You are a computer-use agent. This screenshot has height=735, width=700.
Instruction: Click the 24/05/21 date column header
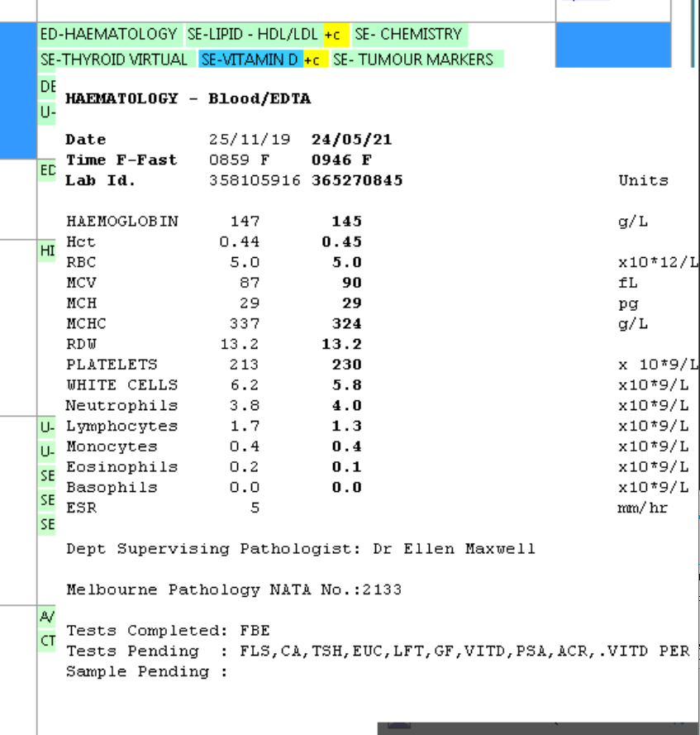351,140
